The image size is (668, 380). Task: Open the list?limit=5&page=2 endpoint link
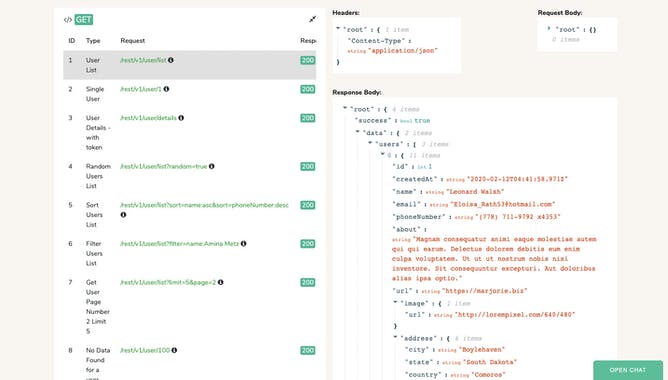[x=168, y=282]
